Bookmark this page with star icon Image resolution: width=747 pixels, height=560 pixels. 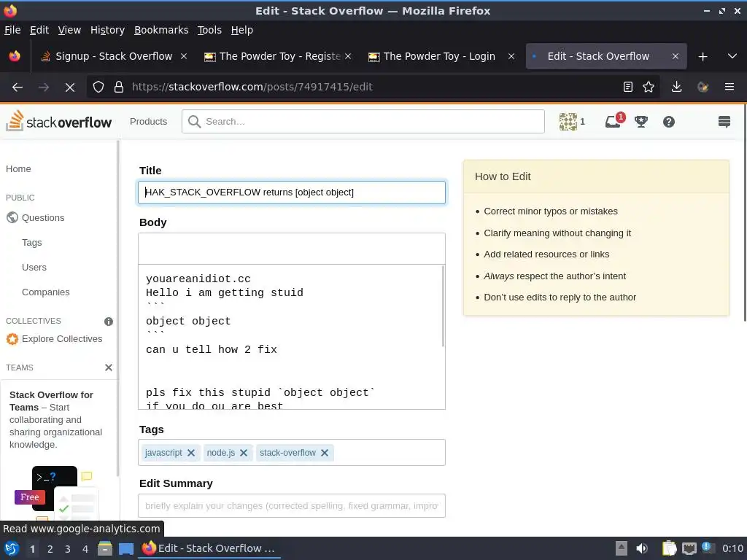click(649, 87)
